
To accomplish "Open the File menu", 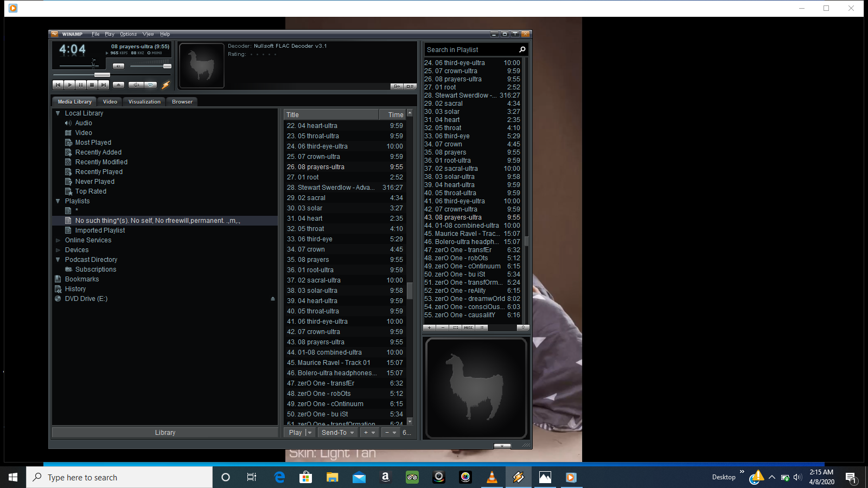I will click(x=95, y=34).
